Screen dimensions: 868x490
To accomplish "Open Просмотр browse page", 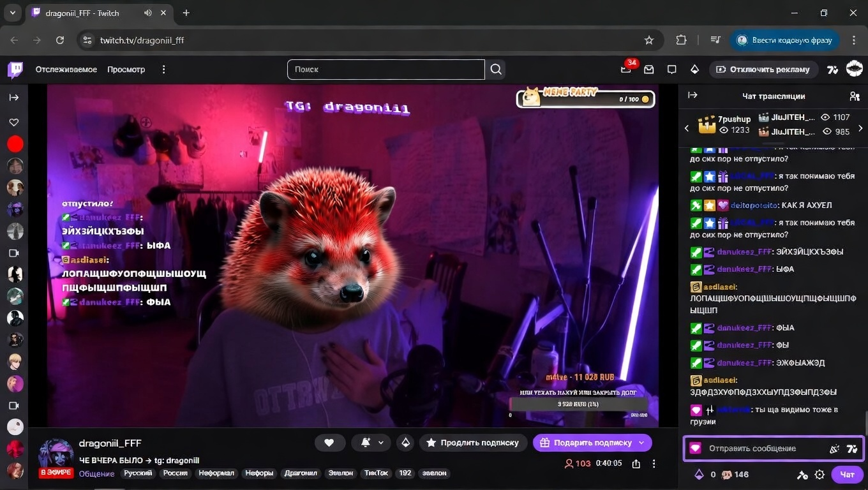I will (x=126, y=70).
